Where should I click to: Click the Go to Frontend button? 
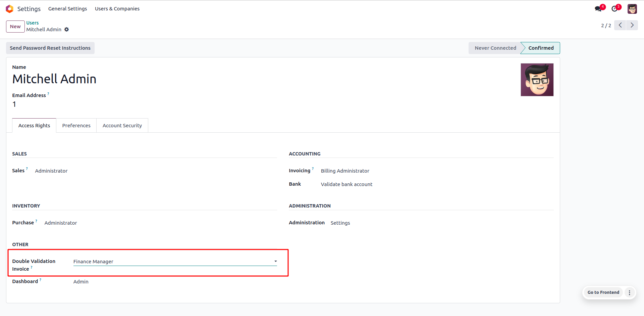(603, 292)
